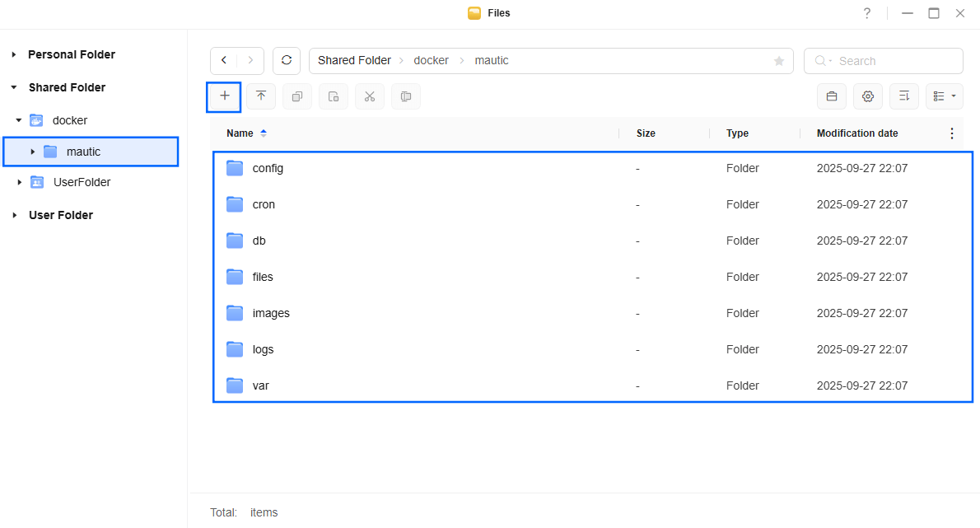Click the copy icon in toolbar
The image size is (980, 528).
(297, 96)
